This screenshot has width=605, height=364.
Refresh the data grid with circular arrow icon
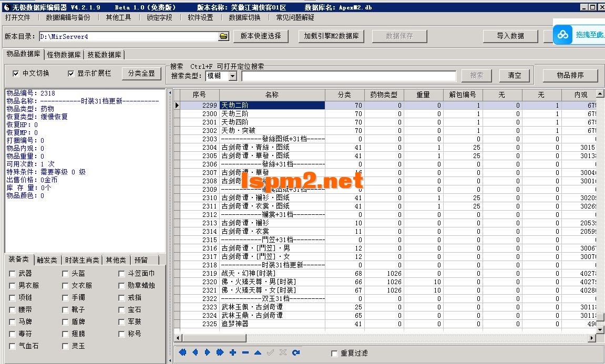pyautogui.click(x=295, y=353)
